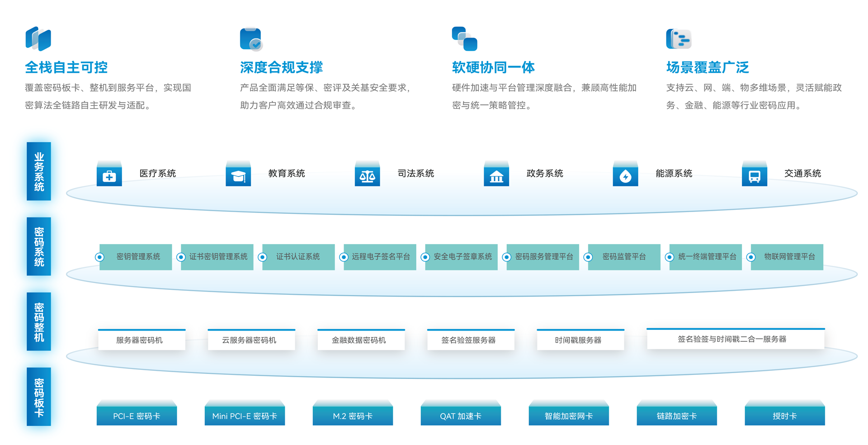This screenshot has width=868, height=445.
Task: Enable the marker beside 物联网管理平台
Action: (x=751, y=257)
